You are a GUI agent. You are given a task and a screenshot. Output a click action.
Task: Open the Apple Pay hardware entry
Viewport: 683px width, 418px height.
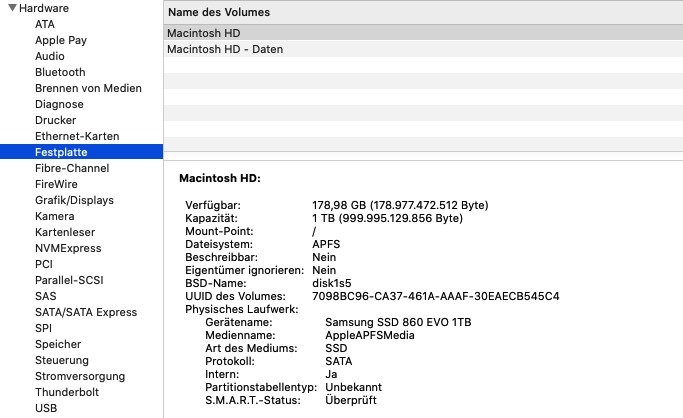(61, 40)
